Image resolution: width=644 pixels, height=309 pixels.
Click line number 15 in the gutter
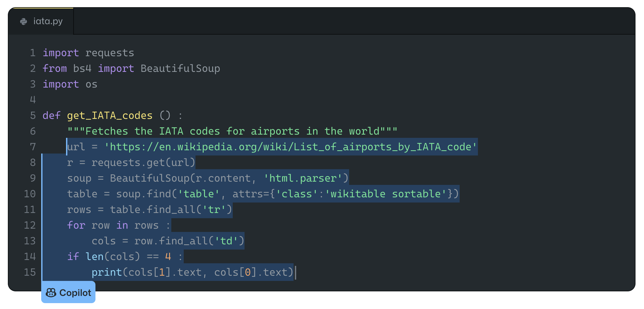(x=30, y=272)
